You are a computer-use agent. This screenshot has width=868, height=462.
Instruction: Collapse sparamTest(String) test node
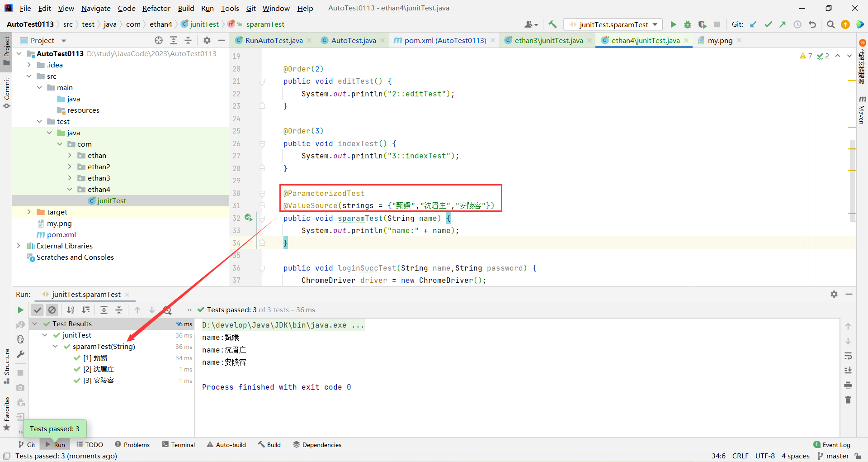coord(55,347)
